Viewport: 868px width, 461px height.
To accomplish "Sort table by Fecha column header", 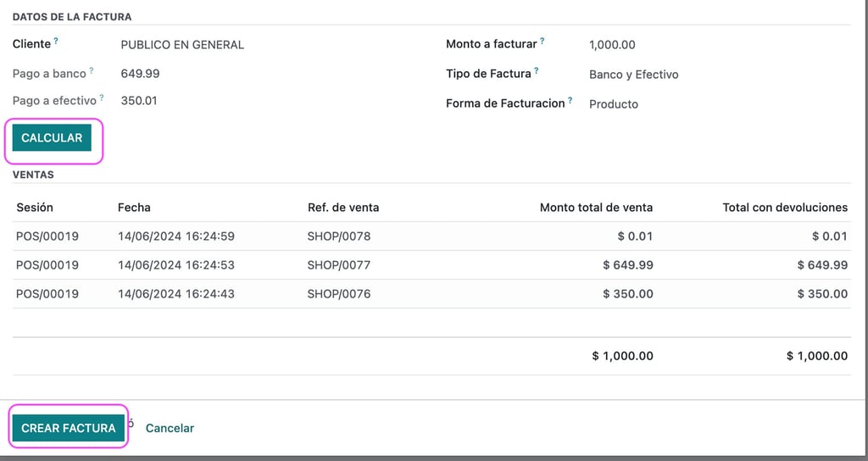I will click(134, 208).
